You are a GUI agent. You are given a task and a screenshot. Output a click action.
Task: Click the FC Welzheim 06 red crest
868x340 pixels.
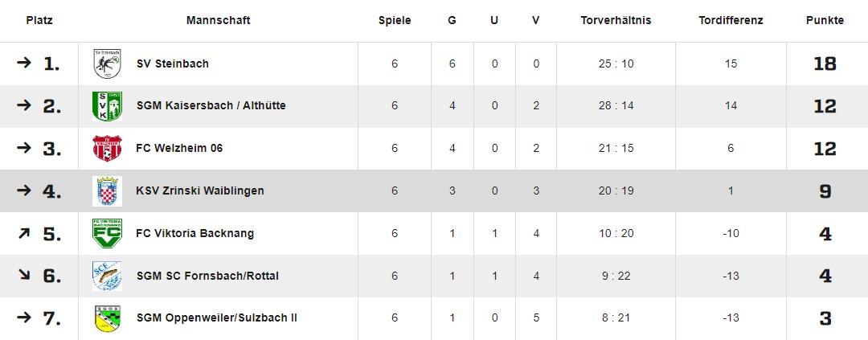107,149
